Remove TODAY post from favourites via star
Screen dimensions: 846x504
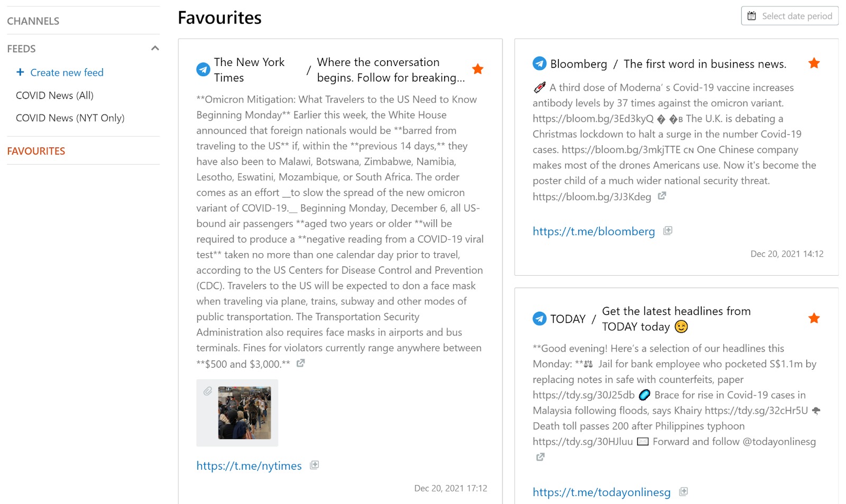click(x=814, y=318)
